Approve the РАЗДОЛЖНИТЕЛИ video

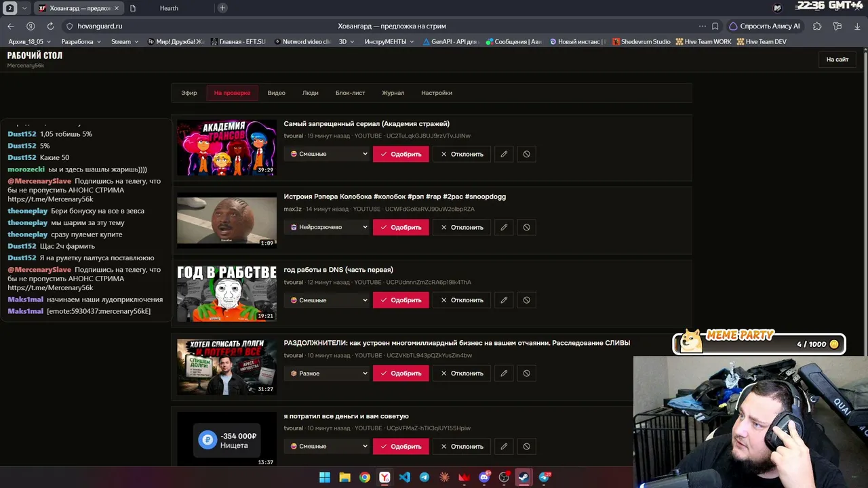(x=401, y=373)
